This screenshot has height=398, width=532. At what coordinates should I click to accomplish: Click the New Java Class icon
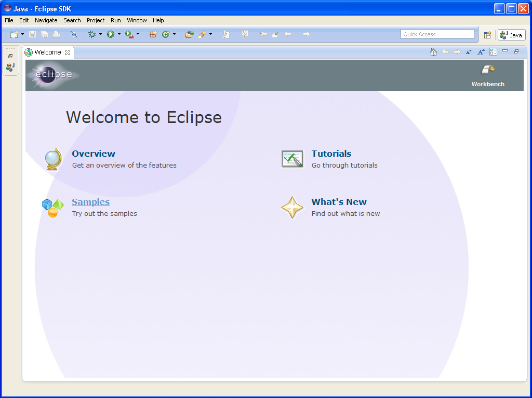pyautogui.click(x=166, y=34)
